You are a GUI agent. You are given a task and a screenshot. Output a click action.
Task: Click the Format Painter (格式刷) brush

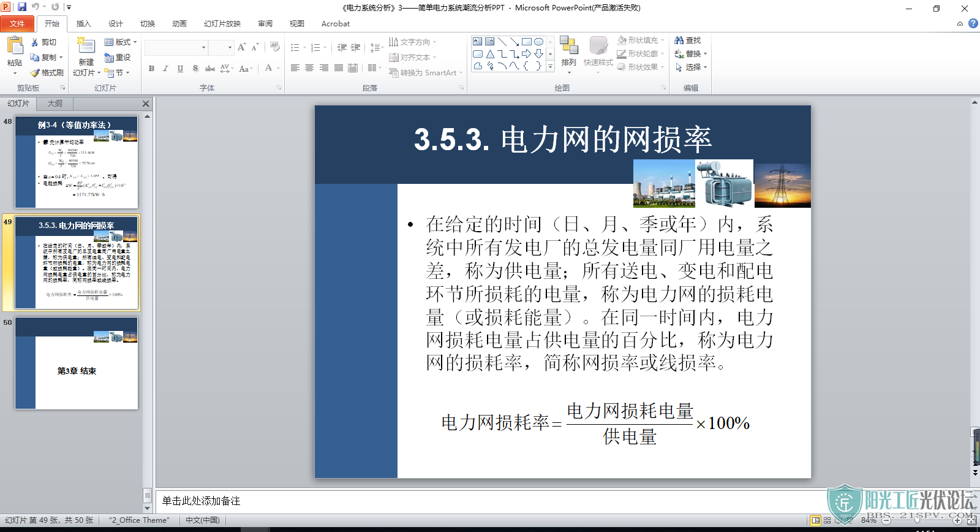pyautogui.click(x=47, y=72)
